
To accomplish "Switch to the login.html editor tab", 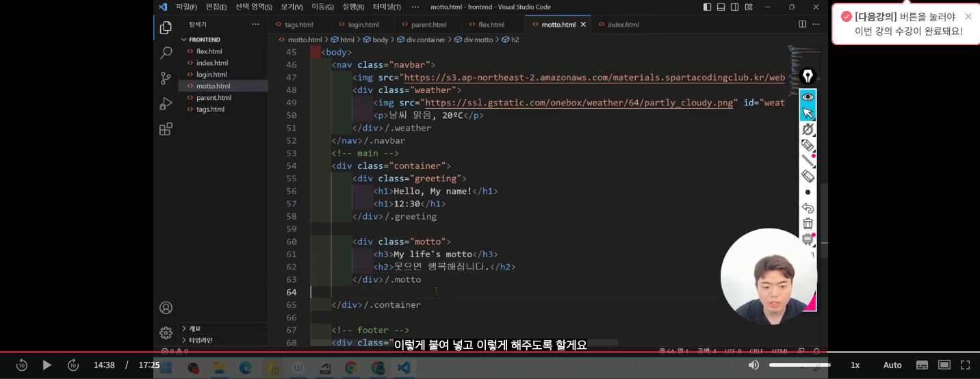I will coord(363,24).
